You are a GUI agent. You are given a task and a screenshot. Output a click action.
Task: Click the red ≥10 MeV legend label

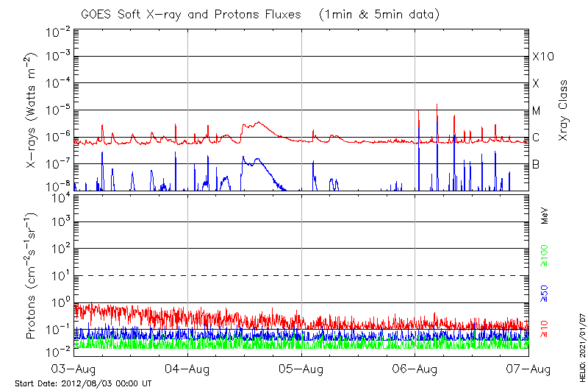click(x=545, y=328)
